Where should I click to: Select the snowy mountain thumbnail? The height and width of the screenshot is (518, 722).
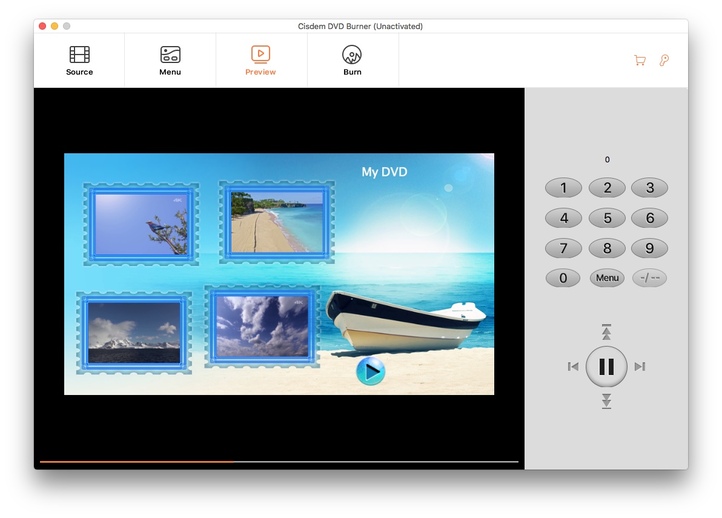click(134, 332)
